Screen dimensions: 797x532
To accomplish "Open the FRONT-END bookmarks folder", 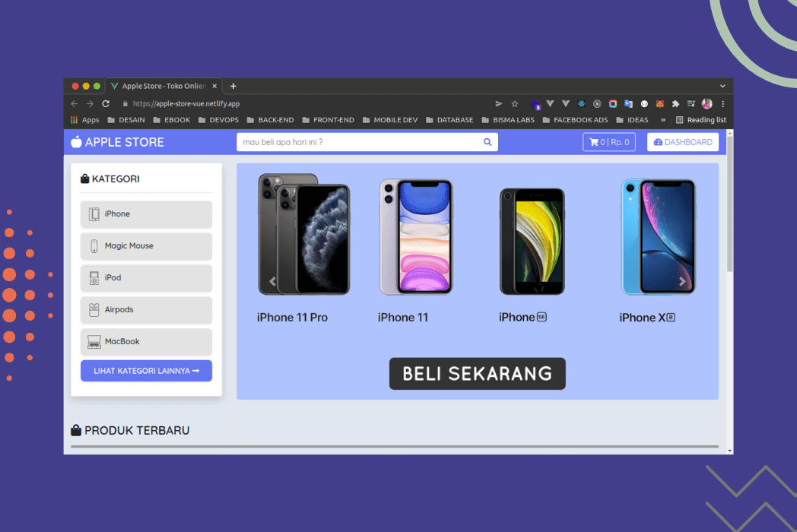I will point(329,120).
